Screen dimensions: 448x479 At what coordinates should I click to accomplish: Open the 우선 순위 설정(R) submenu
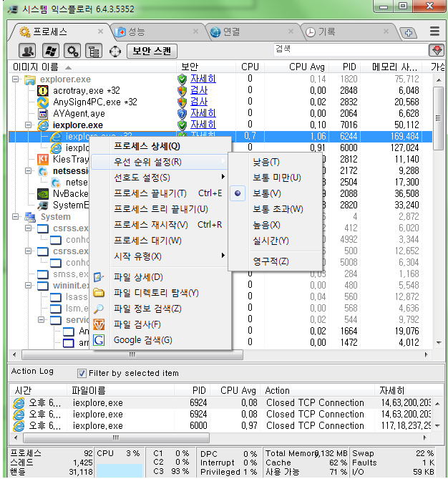160,162
